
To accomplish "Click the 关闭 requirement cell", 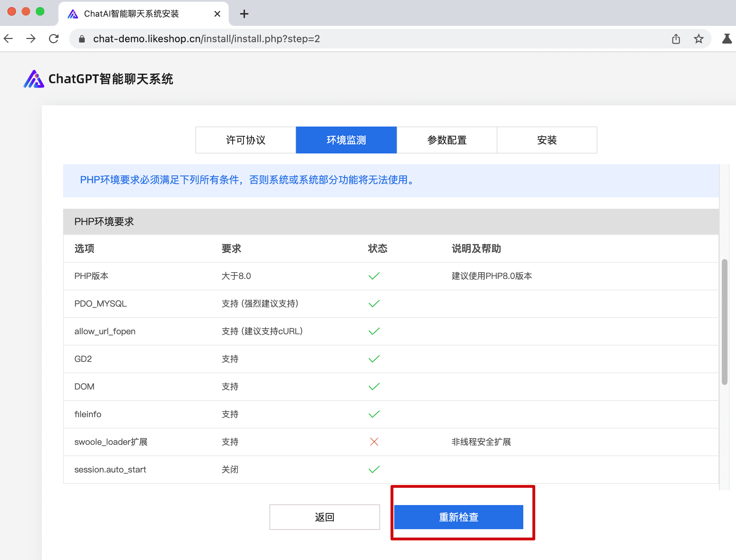I will click(230, 469).
